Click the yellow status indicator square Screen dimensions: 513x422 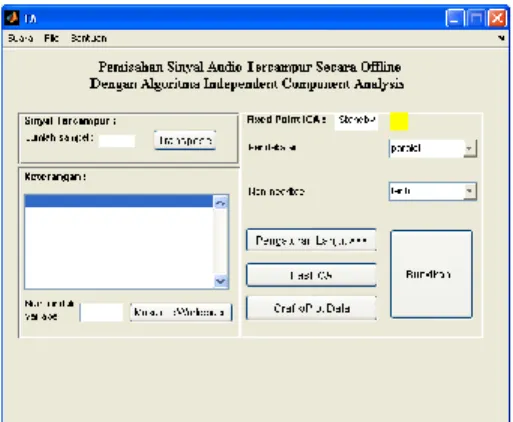(399, 121)
